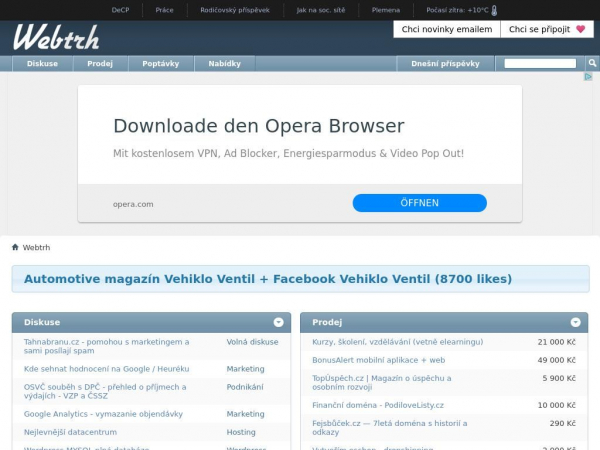
Task: Click the heart icon in join button
Action: pyautogui.click(x=580, y=29)
